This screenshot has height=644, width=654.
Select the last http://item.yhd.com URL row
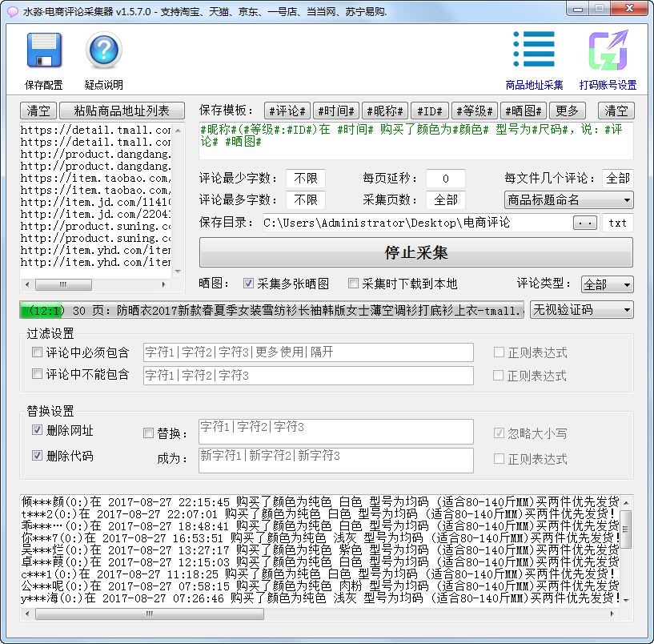(95, 263)
